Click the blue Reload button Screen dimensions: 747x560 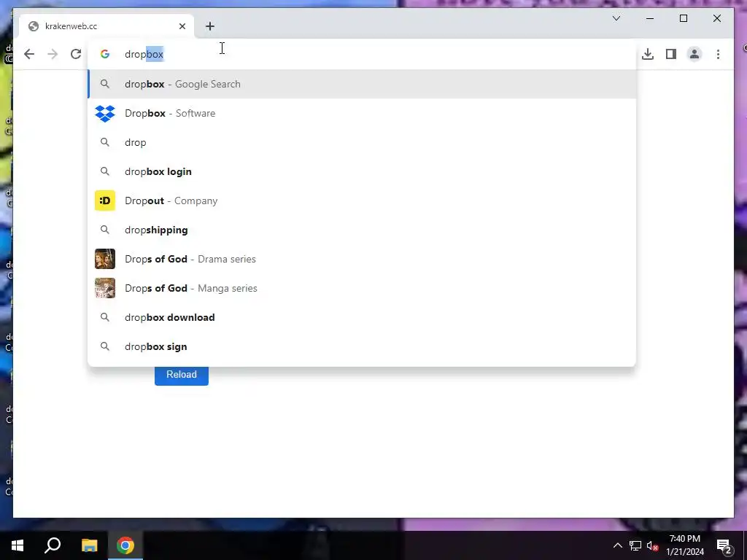tap(182, 375)
